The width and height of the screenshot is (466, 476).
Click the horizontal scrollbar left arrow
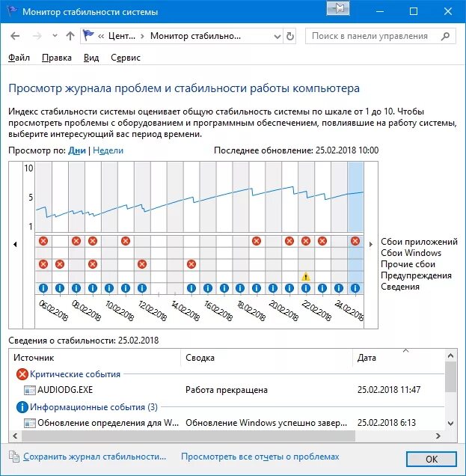[15, 436]
